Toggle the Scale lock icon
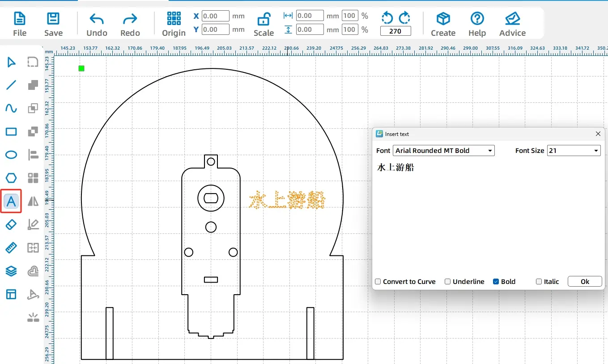608x364 pixels. pyautogui.click(x=264, y=20)
